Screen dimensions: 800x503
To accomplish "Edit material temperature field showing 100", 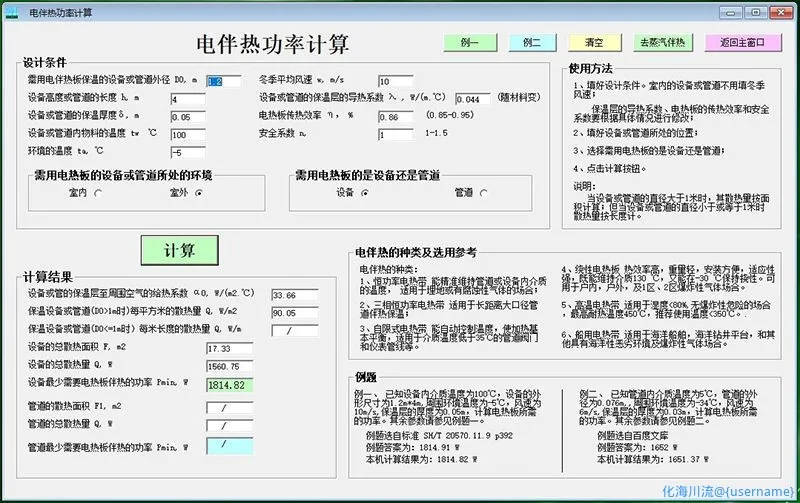I will pos(188,135).
